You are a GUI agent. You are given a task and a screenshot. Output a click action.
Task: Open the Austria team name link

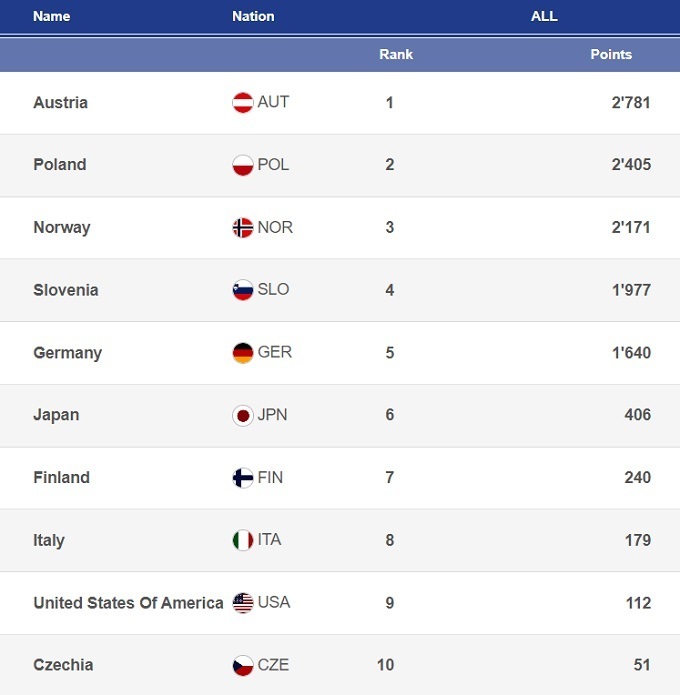coord(60,103)
